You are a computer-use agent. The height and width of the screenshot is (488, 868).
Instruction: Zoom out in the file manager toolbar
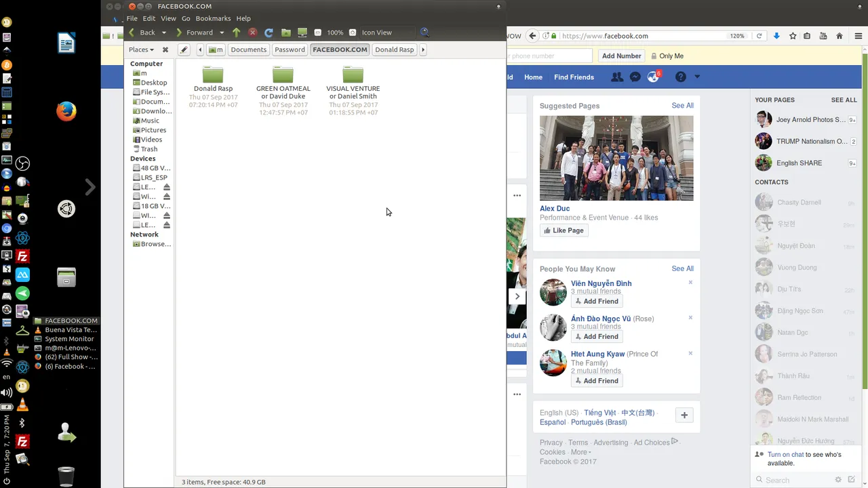318,33
